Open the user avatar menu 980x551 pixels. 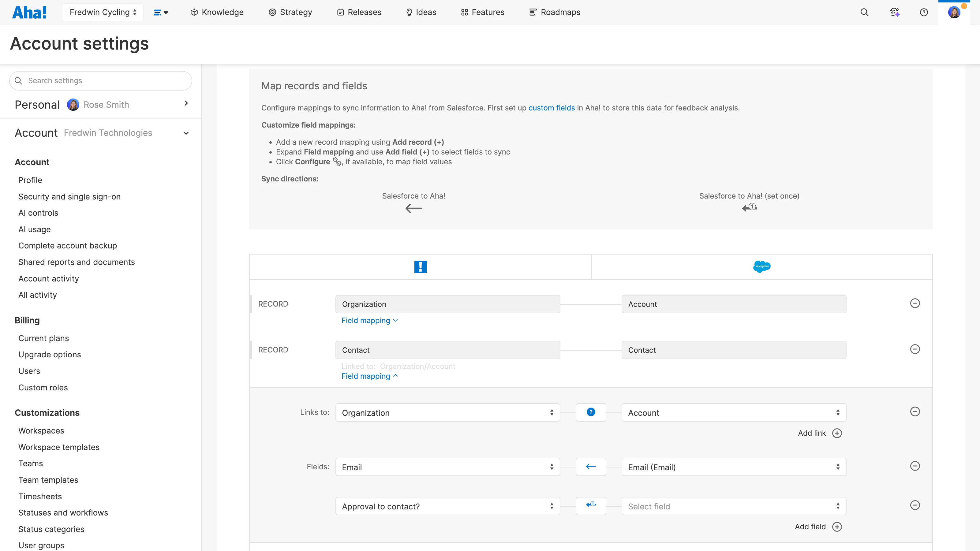954,12
